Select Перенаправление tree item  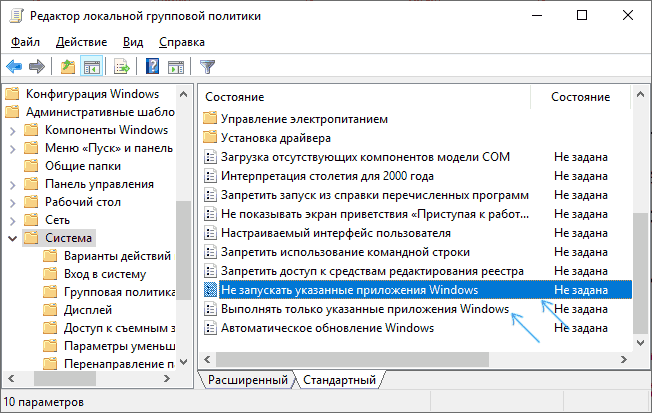(x=119, y=364)
